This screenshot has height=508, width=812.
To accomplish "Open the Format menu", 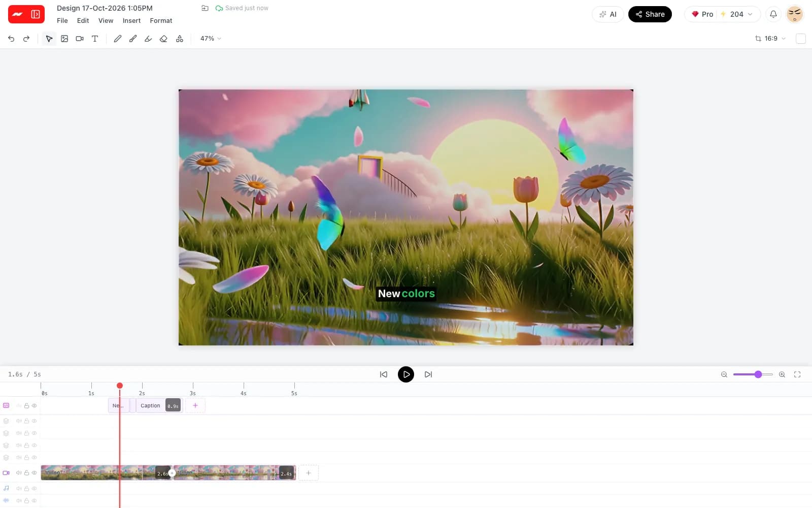I will click(x=161, y=21).
